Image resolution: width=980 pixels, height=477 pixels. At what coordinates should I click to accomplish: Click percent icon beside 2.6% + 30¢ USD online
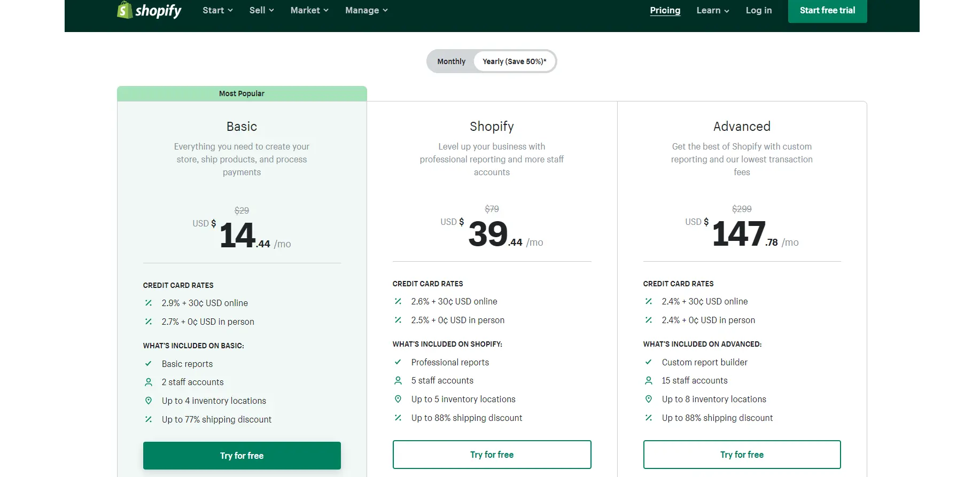[398, 301]
